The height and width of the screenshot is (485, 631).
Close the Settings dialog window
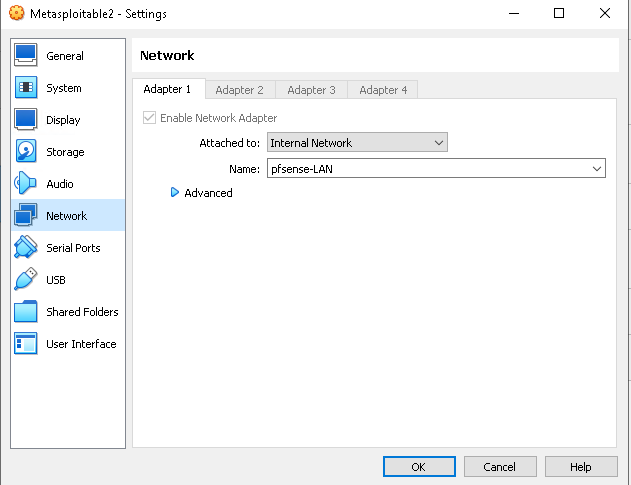[605, 13]
